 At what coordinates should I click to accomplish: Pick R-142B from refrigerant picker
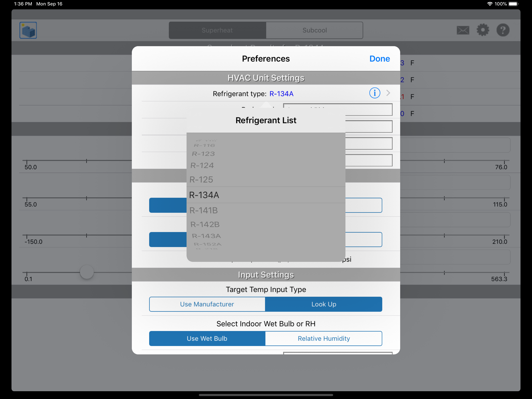(205, 224)
